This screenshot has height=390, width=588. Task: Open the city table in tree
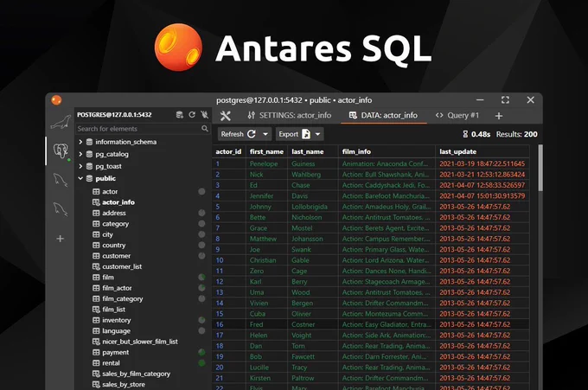(107, 234)
